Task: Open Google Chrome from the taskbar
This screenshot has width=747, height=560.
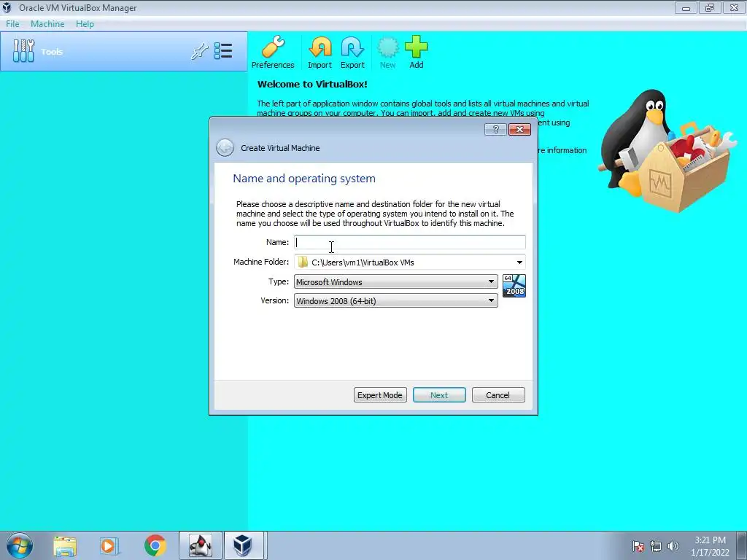Action: click(155, 545)
